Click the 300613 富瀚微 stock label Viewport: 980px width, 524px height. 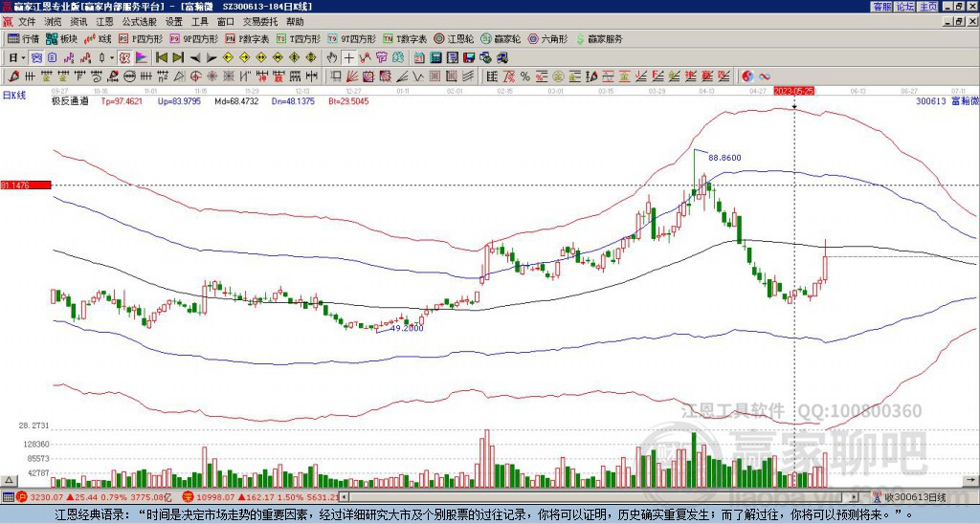tap(947, 100)
